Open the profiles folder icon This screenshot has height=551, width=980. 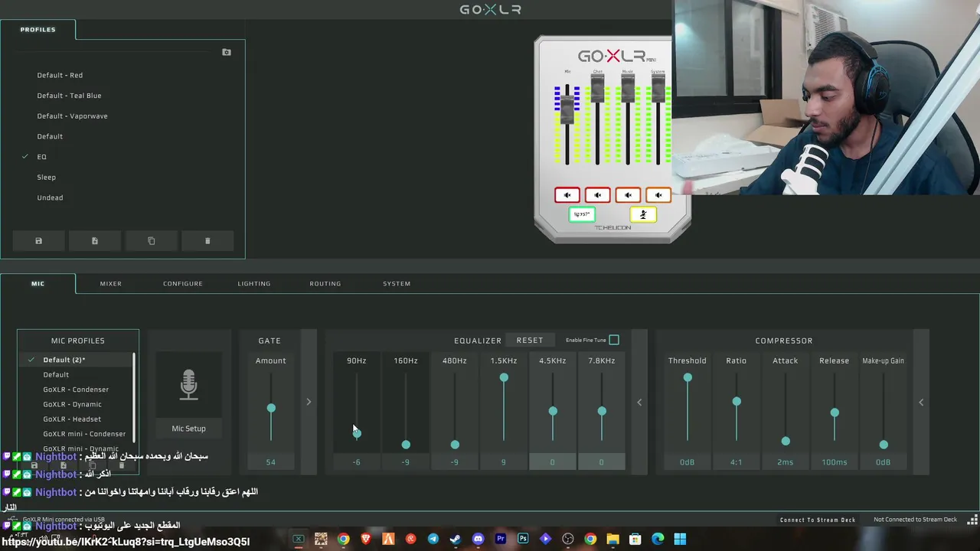tap(226, 52)
